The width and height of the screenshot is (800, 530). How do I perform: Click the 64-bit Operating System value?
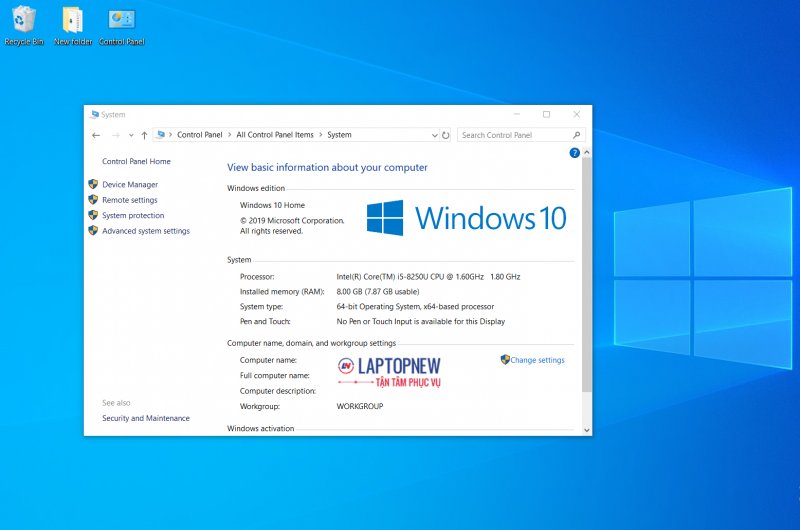[415, 307]
